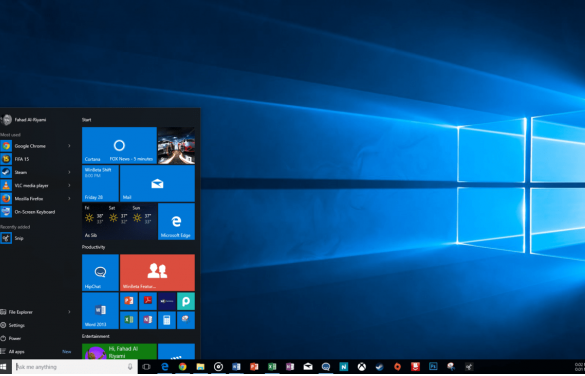The height and width of the screenshot is (376, 585).
Task: Launch FIFA 15 from Most used
Action: pos(37,159)
